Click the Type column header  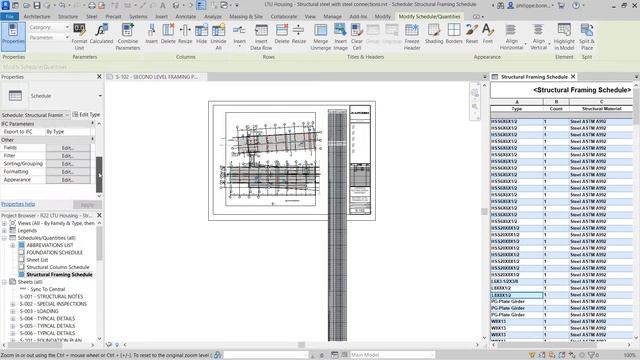coord(517,109)
